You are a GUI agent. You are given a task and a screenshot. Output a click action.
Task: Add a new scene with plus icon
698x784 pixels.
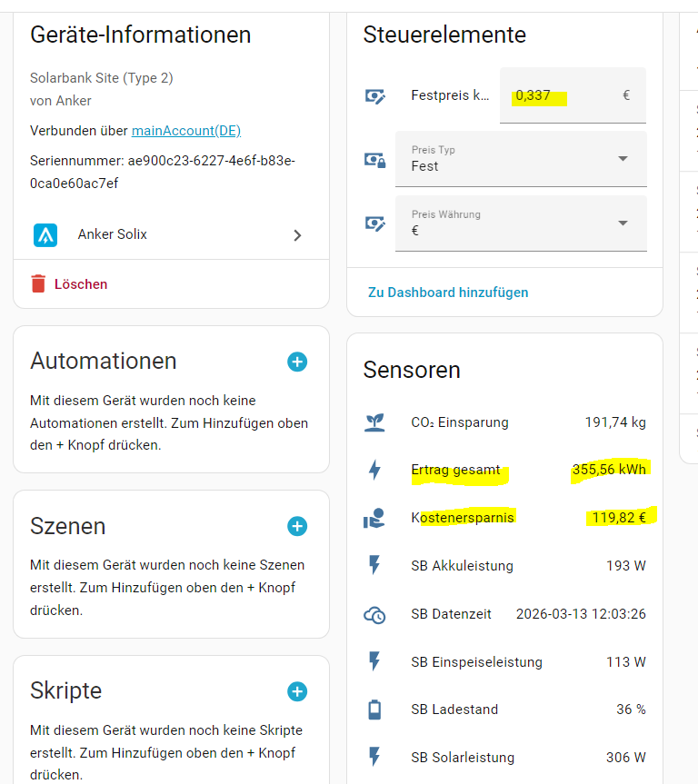pos(297,526)
